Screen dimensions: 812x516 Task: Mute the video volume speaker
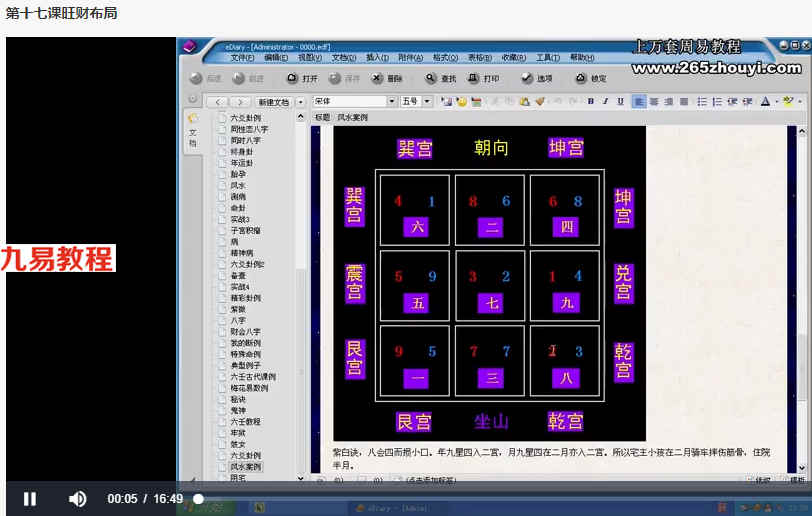[x=78, y=499]
